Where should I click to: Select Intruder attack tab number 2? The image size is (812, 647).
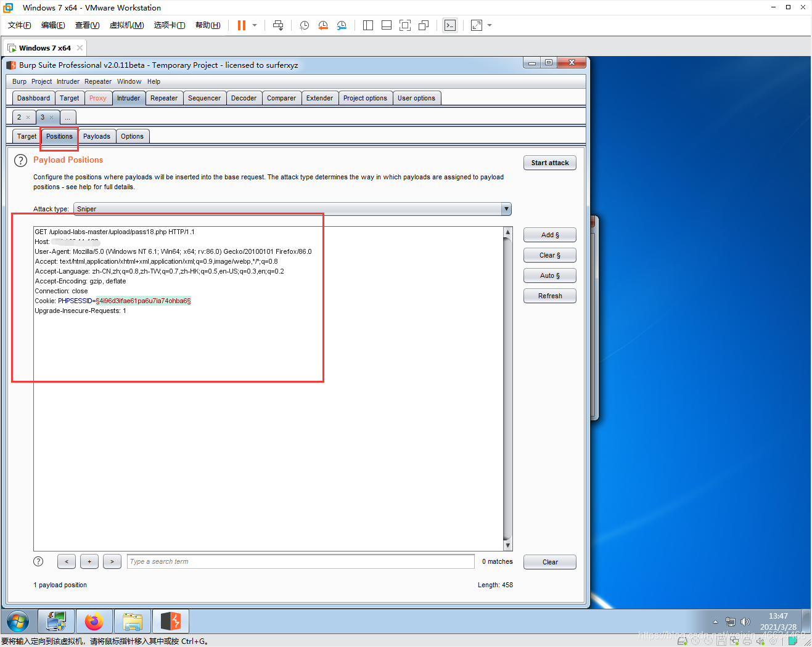[19, 117]
